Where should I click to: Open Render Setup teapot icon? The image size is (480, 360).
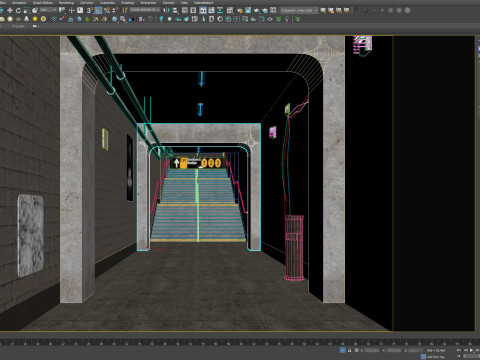[240, 10]
